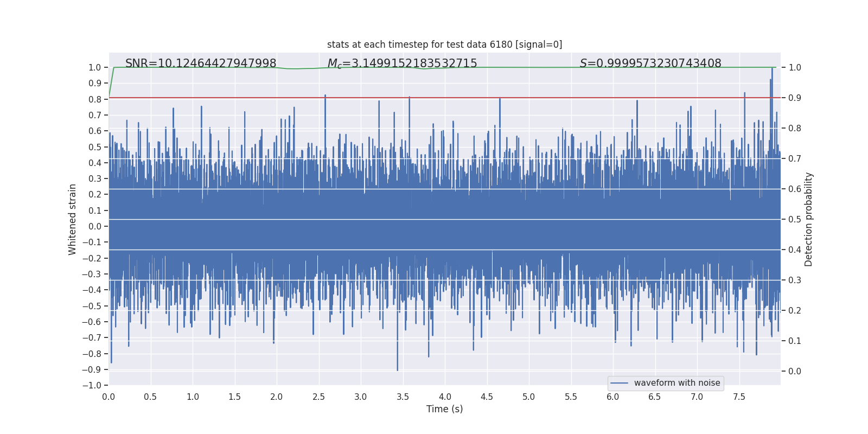Click the 'waveform with noise' legend entry
Image resolution: width=868 pixels, height=434 pixels.
[677, 383]
